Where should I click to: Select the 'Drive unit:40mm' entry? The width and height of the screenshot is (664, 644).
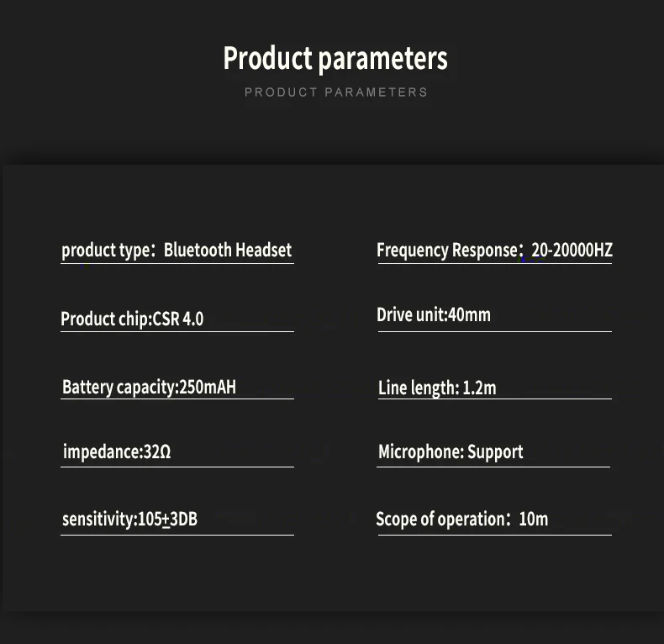[x=434, y=315]
